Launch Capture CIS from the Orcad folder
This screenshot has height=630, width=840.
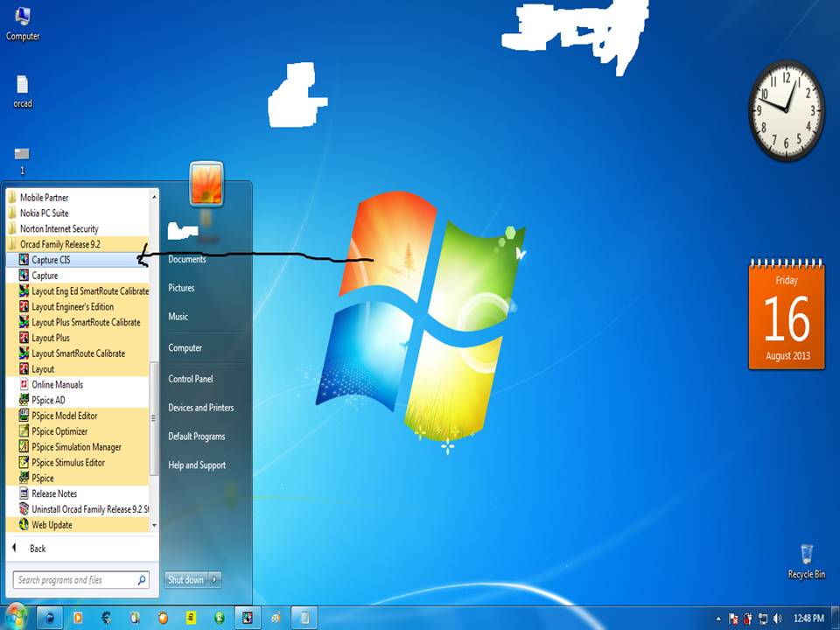78,260
